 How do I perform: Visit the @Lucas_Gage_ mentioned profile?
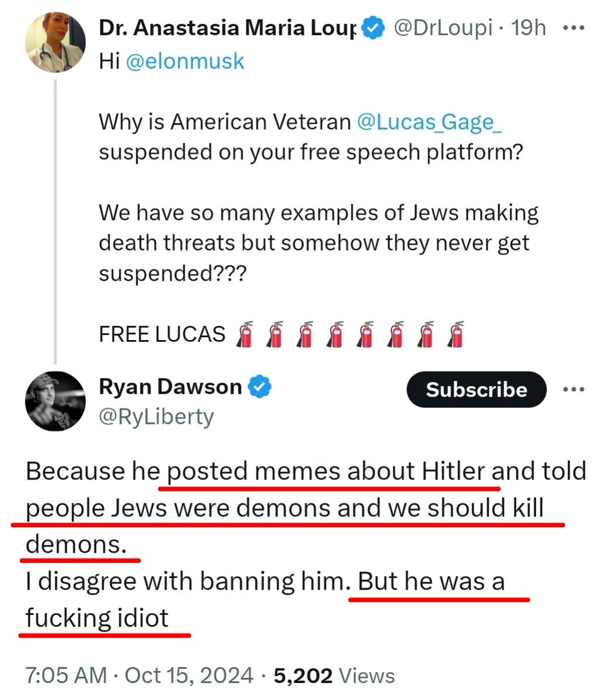[x=428, y=121]
